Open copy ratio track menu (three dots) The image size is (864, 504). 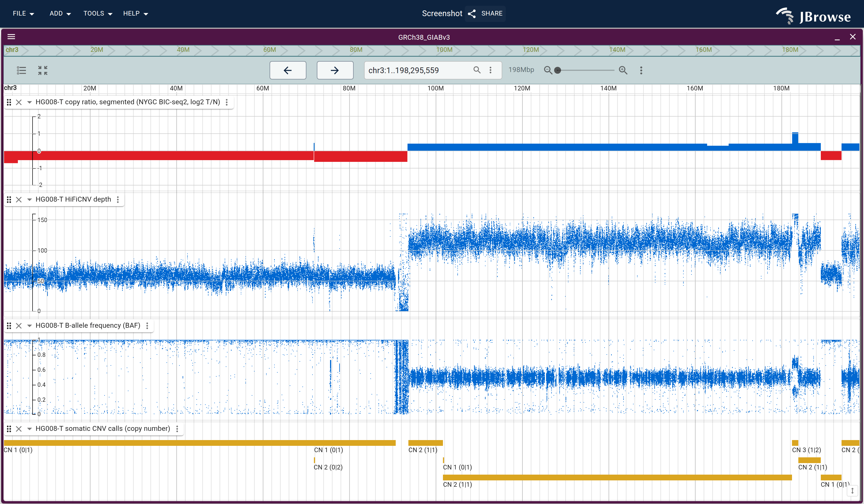tap(227, 102)
